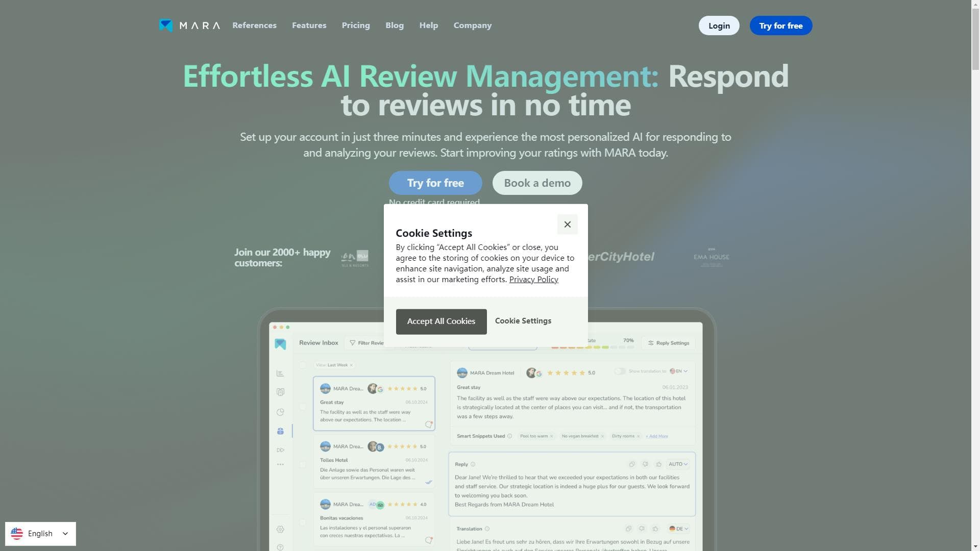Expand the DE translation language dropdown
Screen dimensions: 980x551
(x=679, y=529)
